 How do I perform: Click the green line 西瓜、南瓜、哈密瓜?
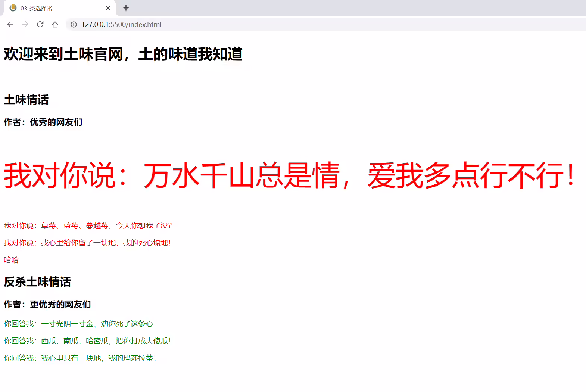[x=87, y=341]
